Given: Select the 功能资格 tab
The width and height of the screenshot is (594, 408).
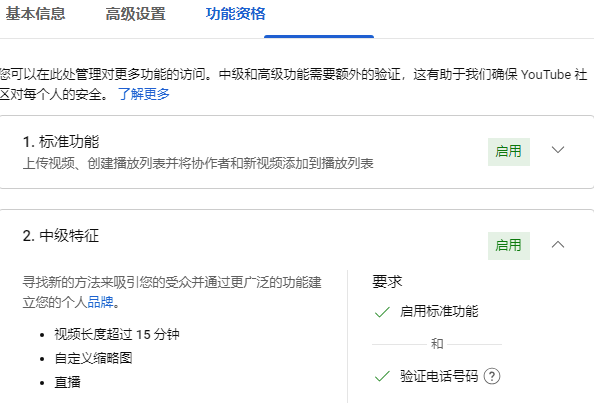Looking at the screenshot, I should click(x=235, y=14).
